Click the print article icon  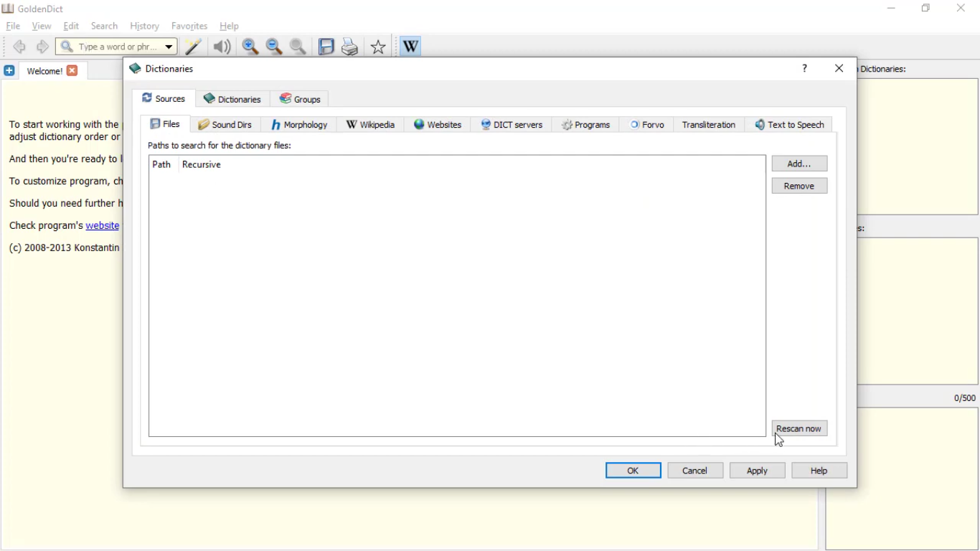click(350, 47)
